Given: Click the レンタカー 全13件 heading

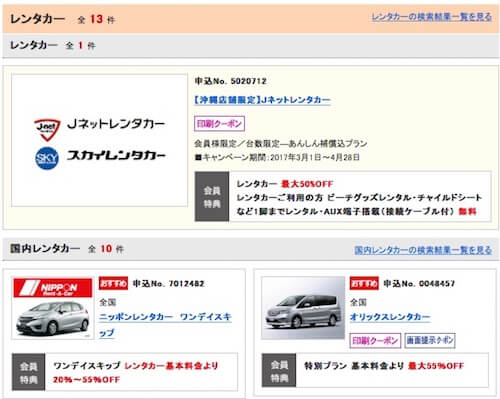Looking at the screenshot, I should coord(63,19).
